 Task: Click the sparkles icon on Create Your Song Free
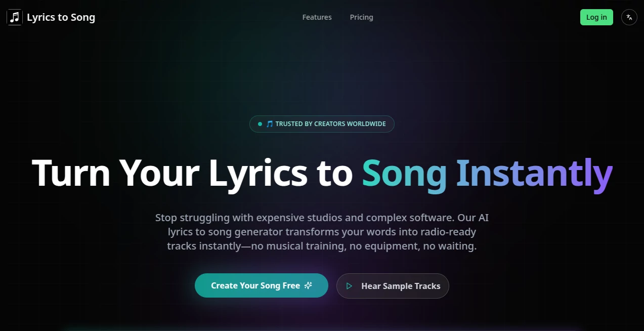[x=308, y=285]
